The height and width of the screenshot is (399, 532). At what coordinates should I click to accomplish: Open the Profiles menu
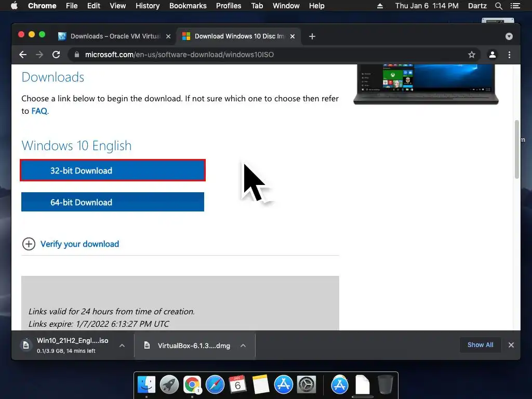tap(229, 6)
